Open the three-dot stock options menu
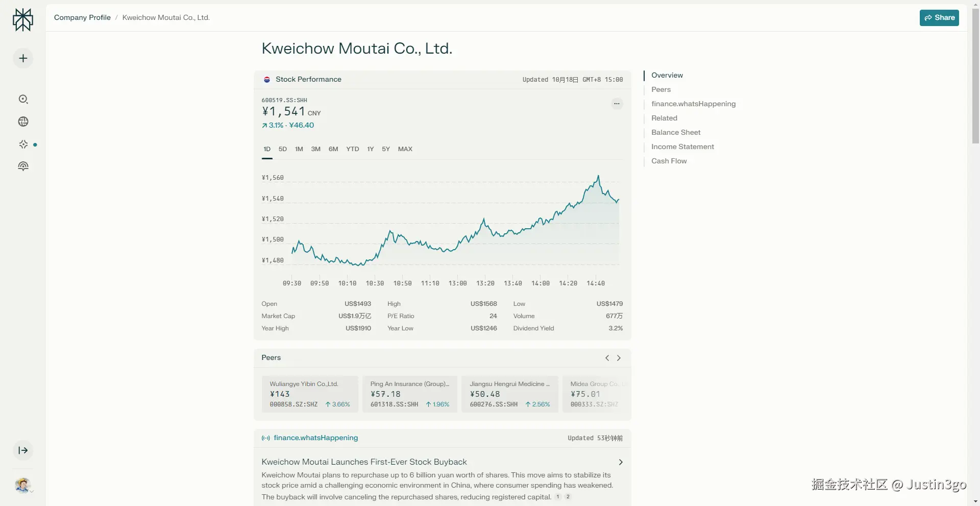Screen dimensions: 980x506 point(617,104)
